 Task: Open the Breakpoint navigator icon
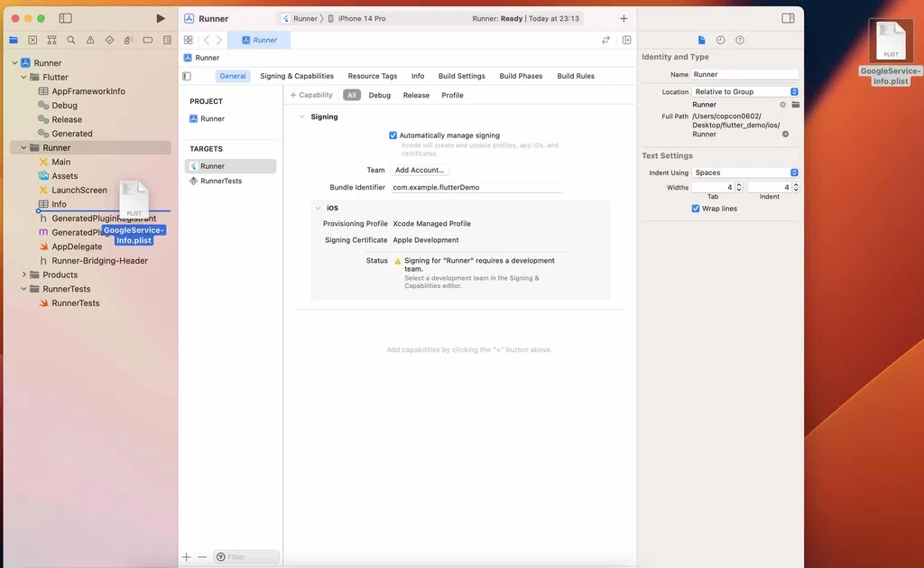pos(148,40)
